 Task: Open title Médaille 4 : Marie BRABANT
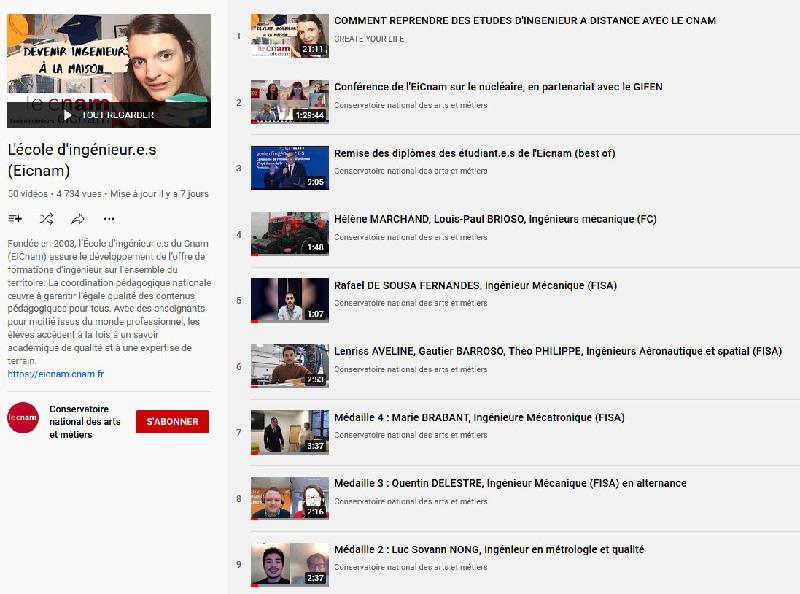pos(479,417)
